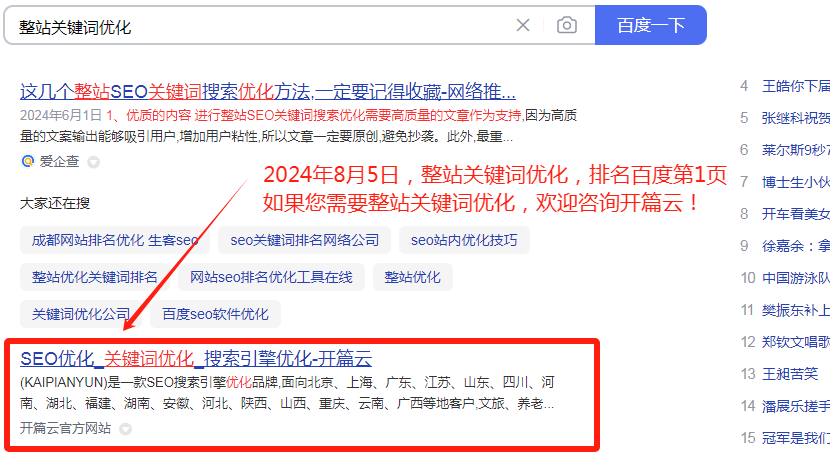This screenshot has height=460, width=830.
Task: Click the 爱企查 source logo icon
Action: click(x=28, y=161)
